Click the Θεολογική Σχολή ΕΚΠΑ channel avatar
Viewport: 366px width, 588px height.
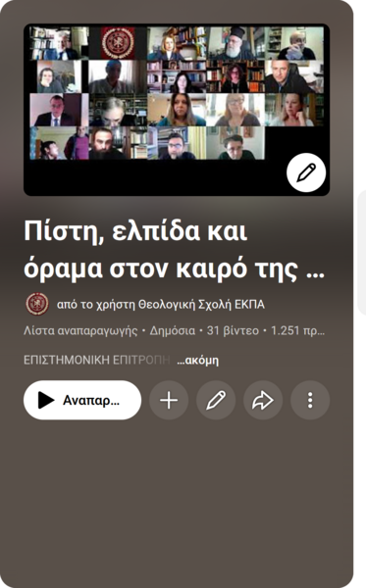pos(37,304)
